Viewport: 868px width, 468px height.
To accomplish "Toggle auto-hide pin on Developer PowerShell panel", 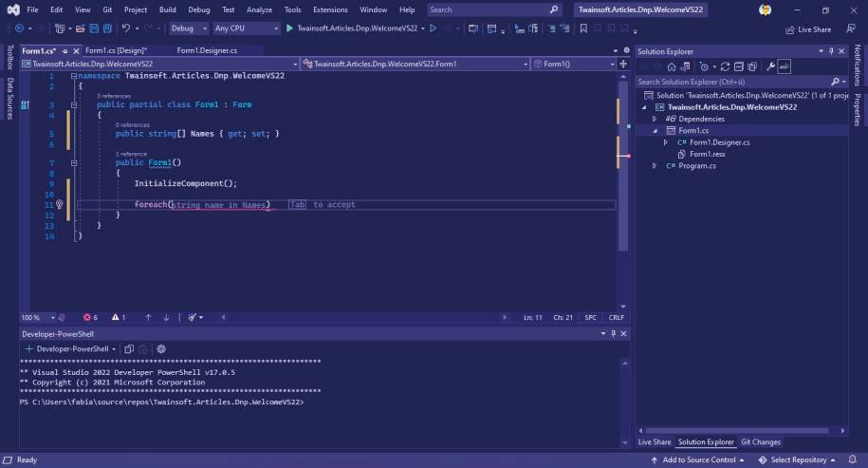I will (x=614, y=334).
